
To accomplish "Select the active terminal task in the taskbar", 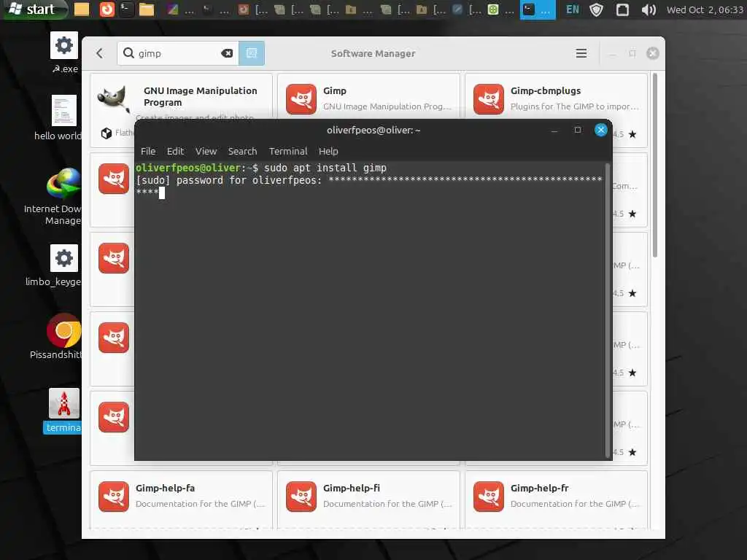I will [538, 9].
